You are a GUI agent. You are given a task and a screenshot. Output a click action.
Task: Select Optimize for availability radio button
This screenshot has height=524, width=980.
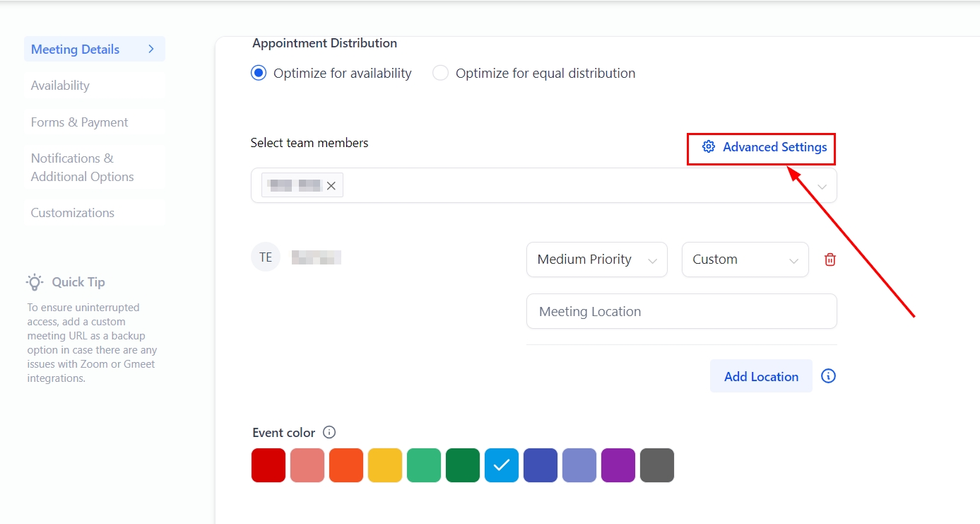pos(259,73)
